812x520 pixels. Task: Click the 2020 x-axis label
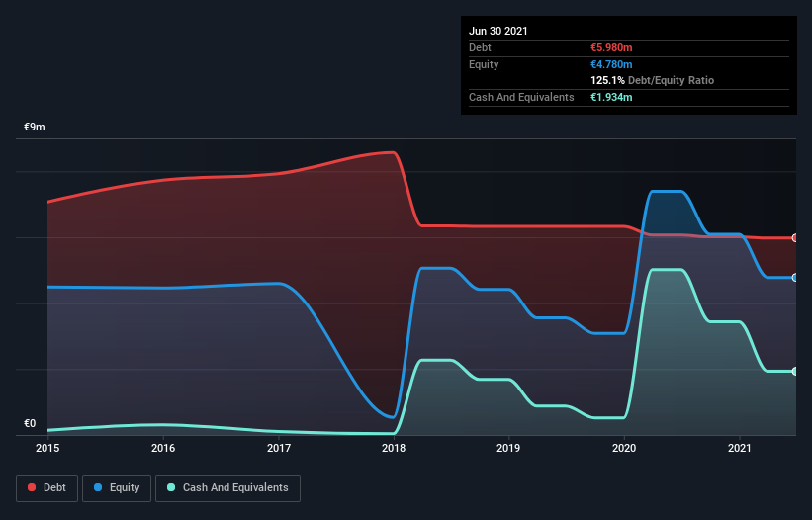(x=624, y=448)
